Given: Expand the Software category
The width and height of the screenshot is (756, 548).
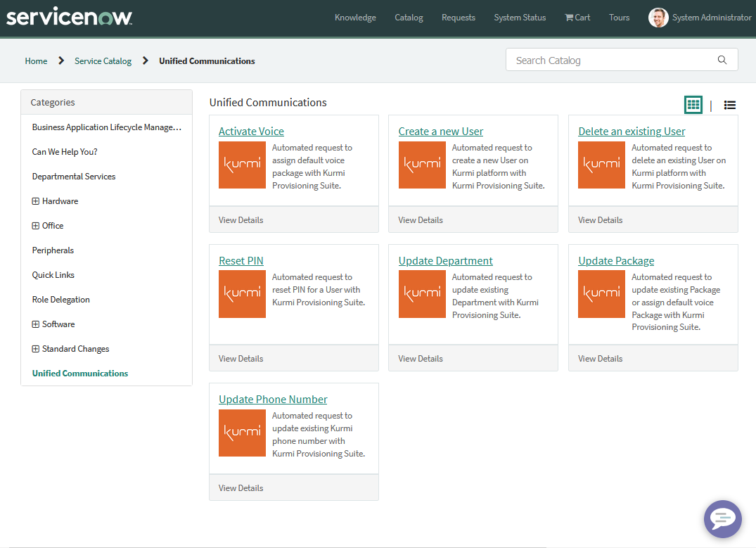Looking at the screenshot, I should coord(35,324).
